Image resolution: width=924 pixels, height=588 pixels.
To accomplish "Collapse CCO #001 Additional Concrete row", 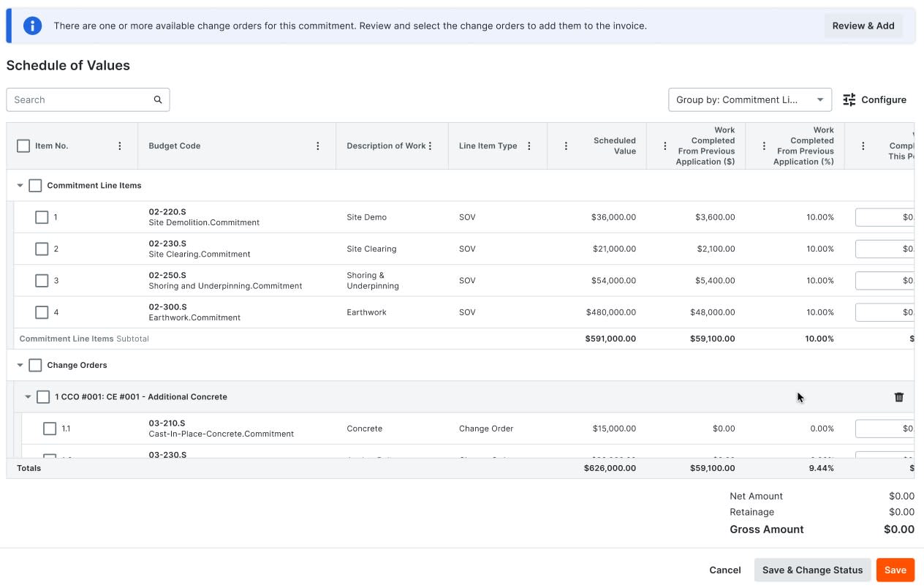I will (x=29, y=397).
